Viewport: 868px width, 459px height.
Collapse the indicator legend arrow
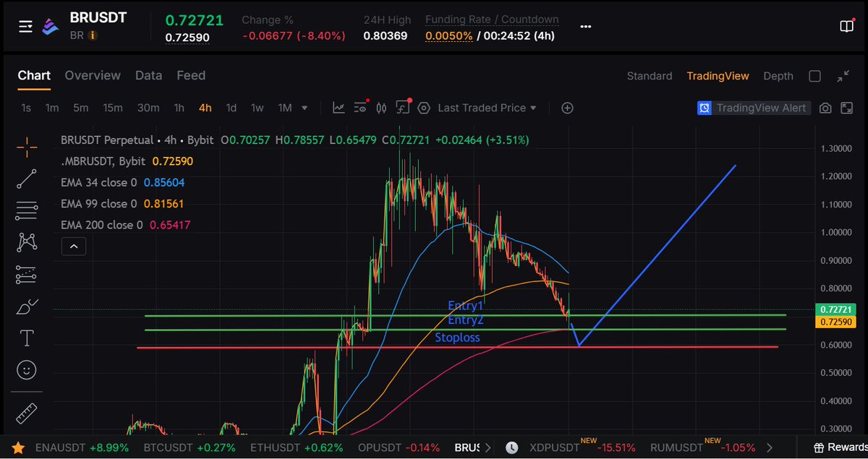point(74,246)
